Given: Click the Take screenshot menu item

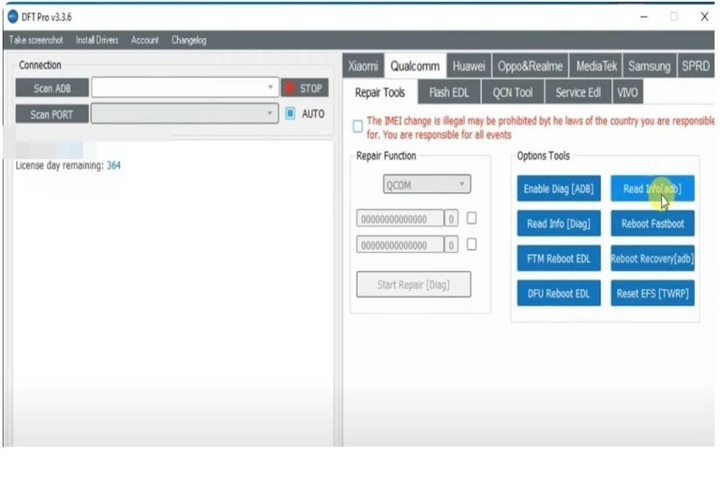Looking at the screenshot, I should 36,40.
